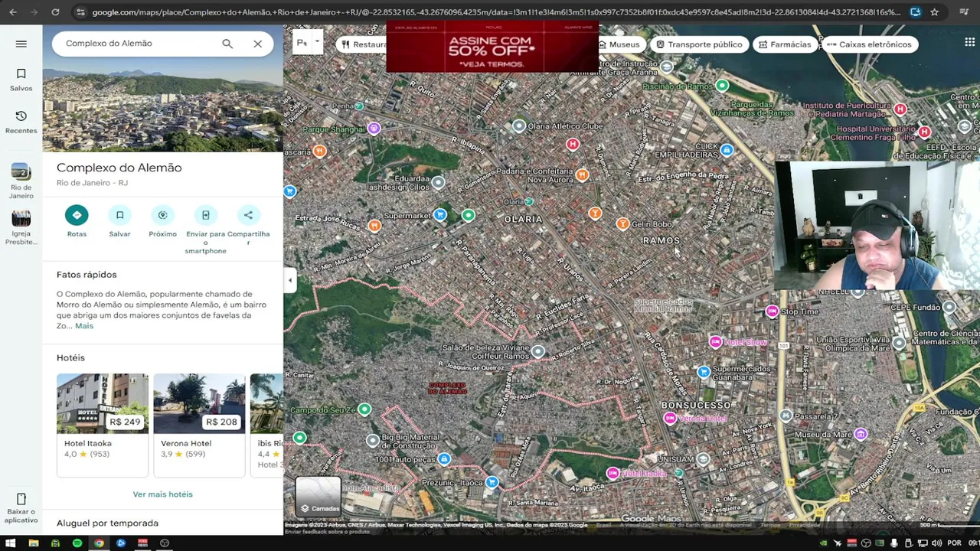The width and height of the screenshot is (980, 551).
Task: Click the search magnifier icon
Action: 227,44
